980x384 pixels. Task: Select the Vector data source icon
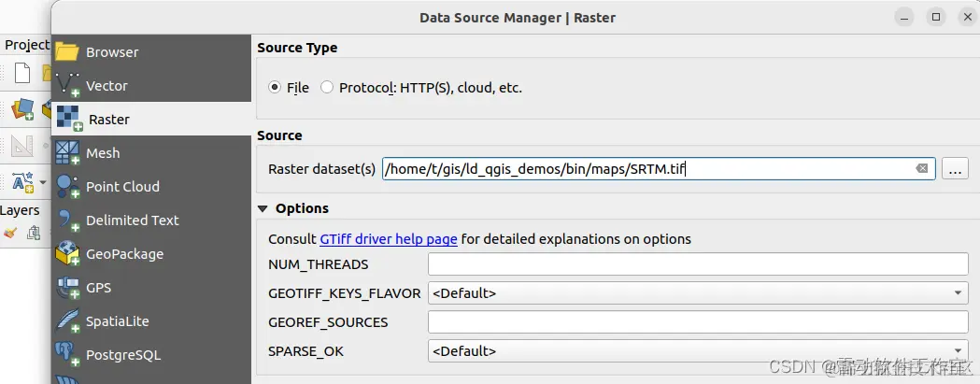pos(67,86)
